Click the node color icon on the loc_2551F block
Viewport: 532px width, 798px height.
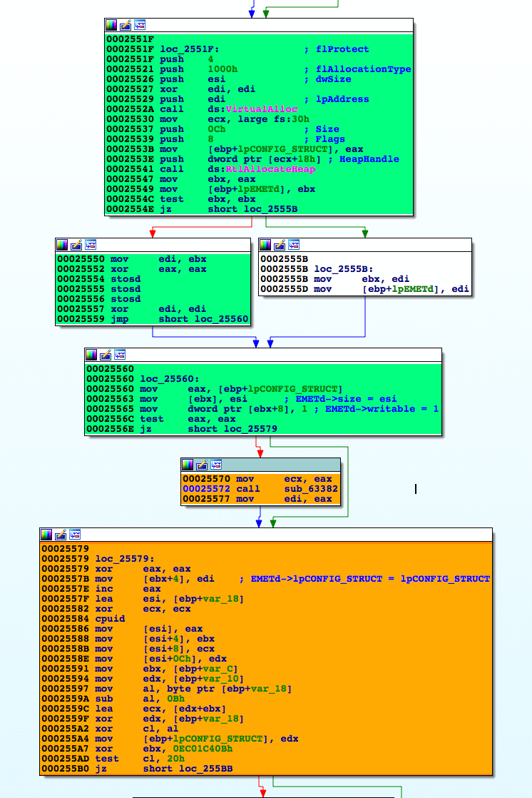pyautogui.click(x=111, y=25)
